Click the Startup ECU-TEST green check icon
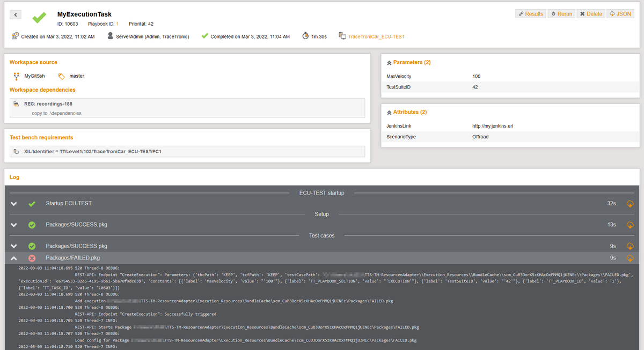Screen dimensions: 644x350 (32, 204)
